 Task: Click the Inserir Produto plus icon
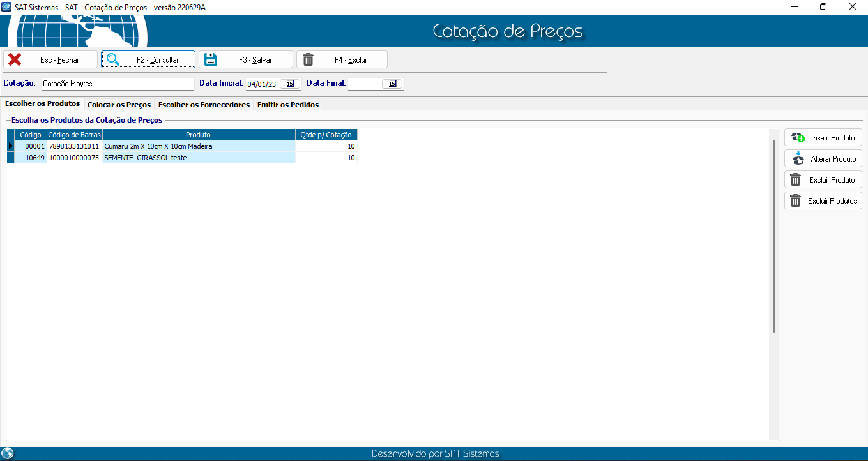pos(798,138)
